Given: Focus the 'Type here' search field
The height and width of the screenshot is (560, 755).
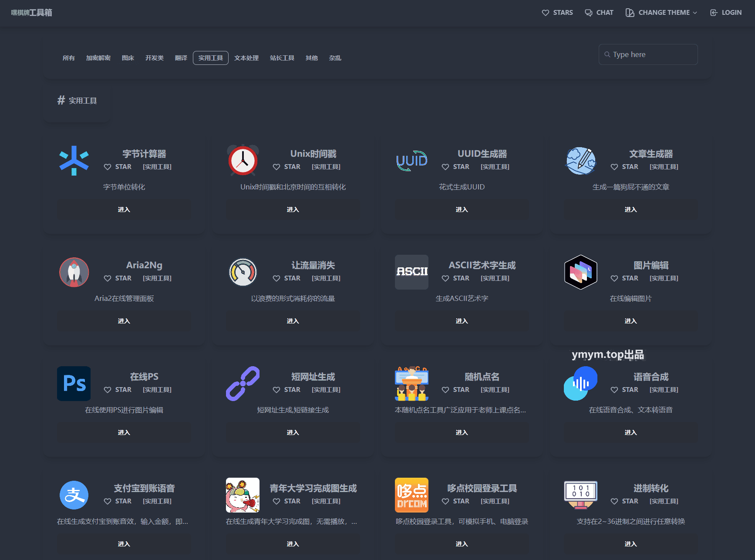Looking at the screenshot, I should 648,54.
